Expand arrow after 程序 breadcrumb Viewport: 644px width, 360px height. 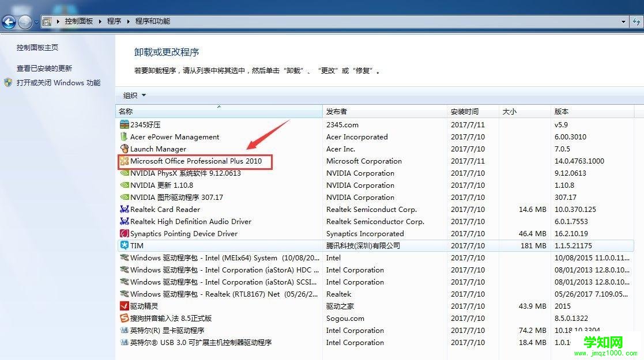point(128,21)
